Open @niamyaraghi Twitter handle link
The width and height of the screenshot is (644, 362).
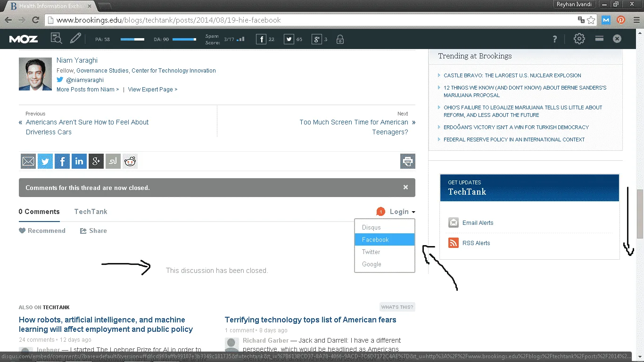click(84, 80)
